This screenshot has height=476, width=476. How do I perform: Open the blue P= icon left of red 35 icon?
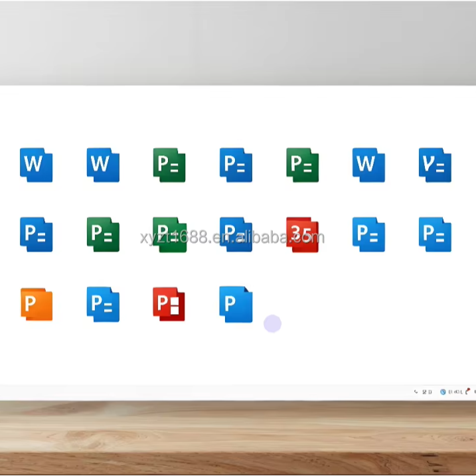236,234
